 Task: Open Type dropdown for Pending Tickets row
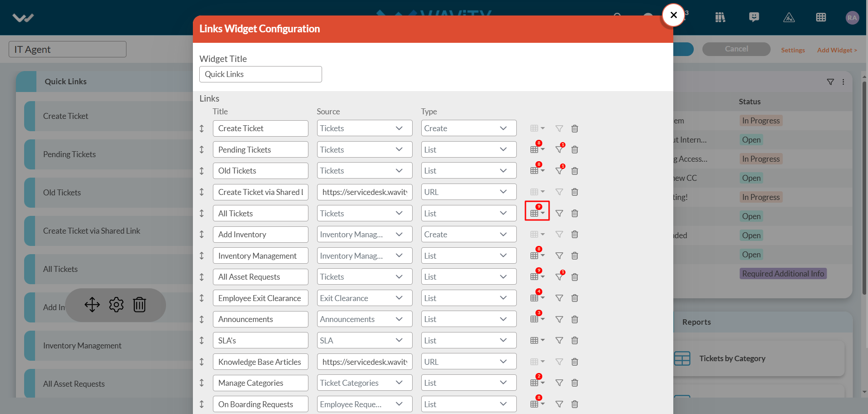tap(469, 149)
